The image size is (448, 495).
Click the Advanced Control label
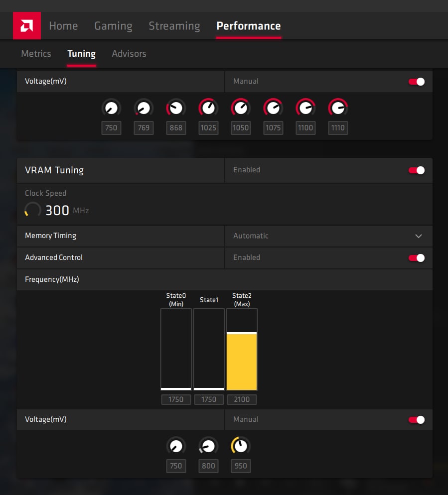54,257
